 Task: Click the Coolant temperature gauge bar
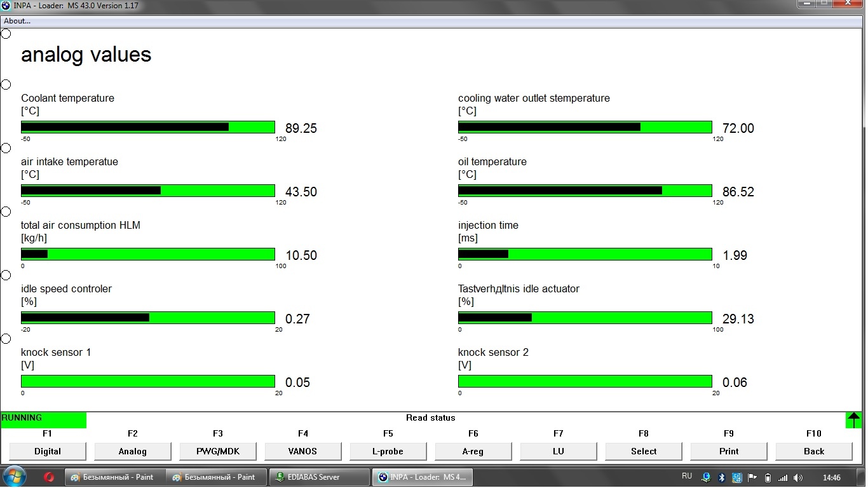(147, 127)
